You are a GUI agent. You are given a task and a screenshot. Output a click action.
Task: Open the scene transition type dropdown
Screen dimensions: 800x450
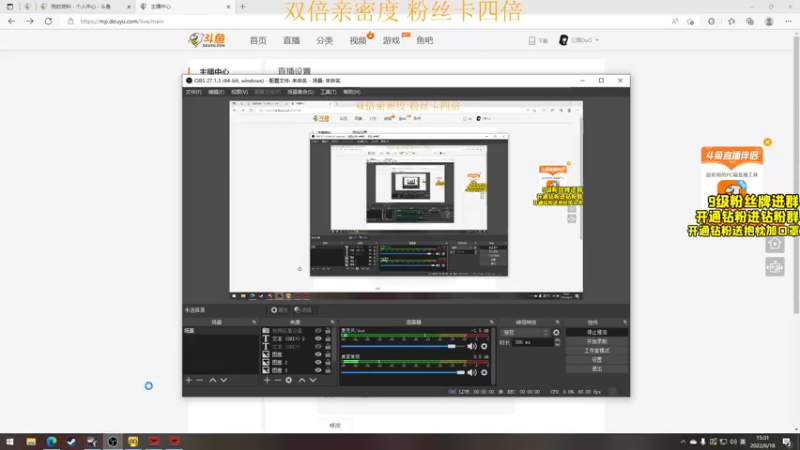[525, 333]
